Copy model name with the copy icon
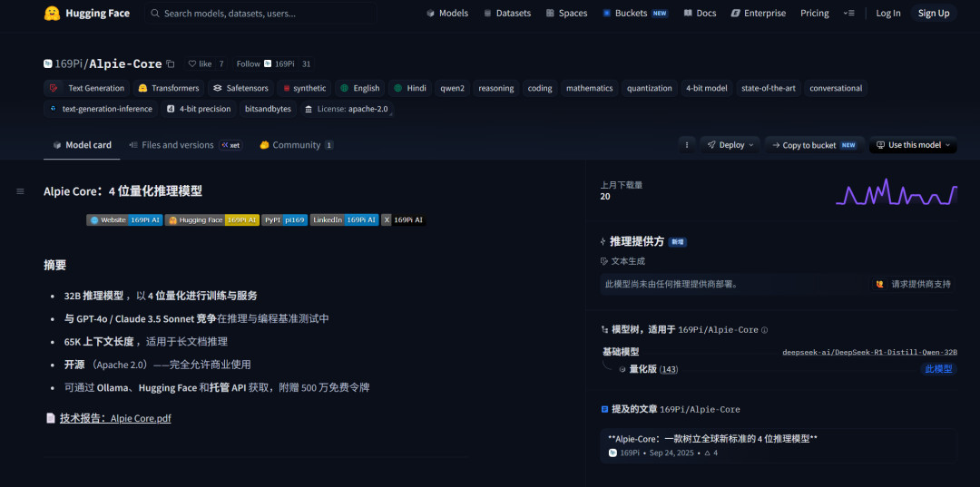The height and width of the screenshot is (487, 980). 171,63
